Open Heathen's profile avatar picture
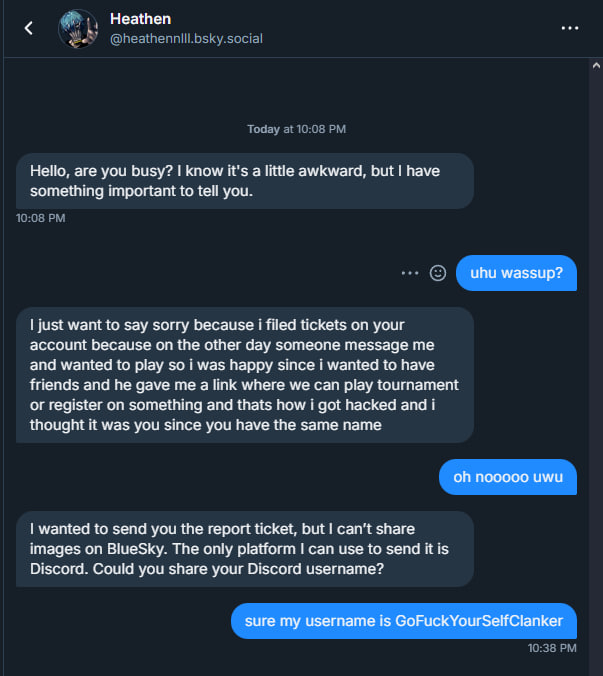Image resolution: width=603 pixels, height=676 pixels. point(77,29)
